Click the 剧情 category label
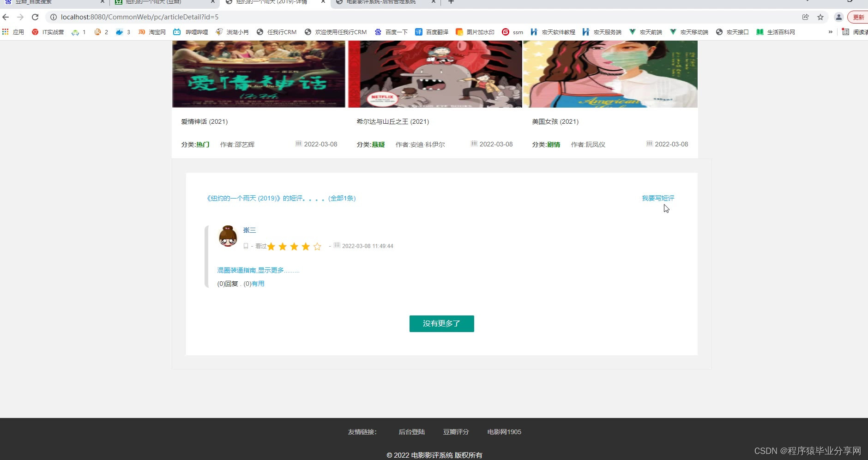The height and width of the screenshot is (460, 868). tap(554, 145)
